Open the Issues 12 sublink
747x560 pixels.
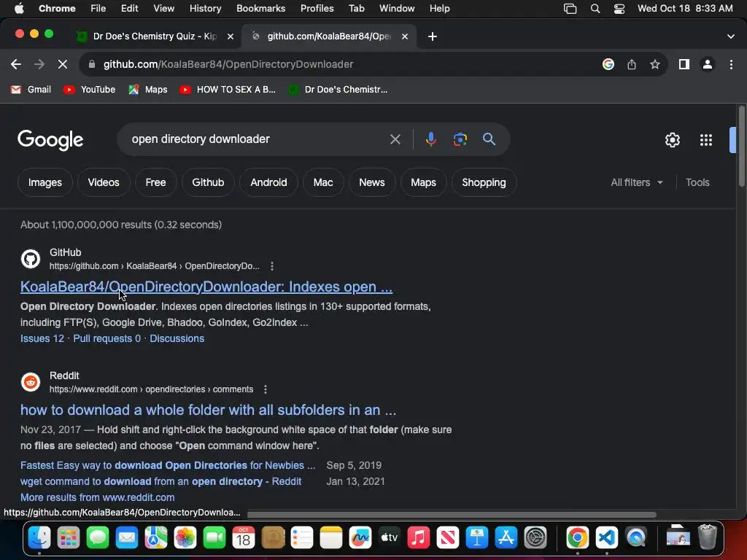pyautogui.click(x=42, y=338)
